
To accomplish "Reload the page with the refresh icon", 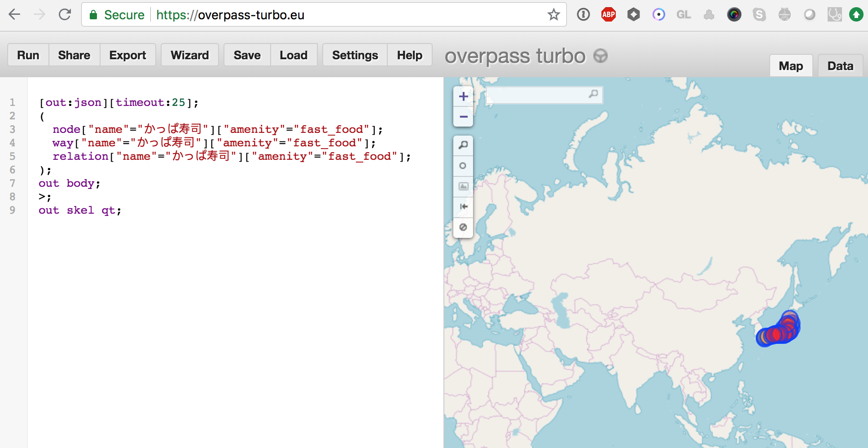I will (x=65, y=15).
